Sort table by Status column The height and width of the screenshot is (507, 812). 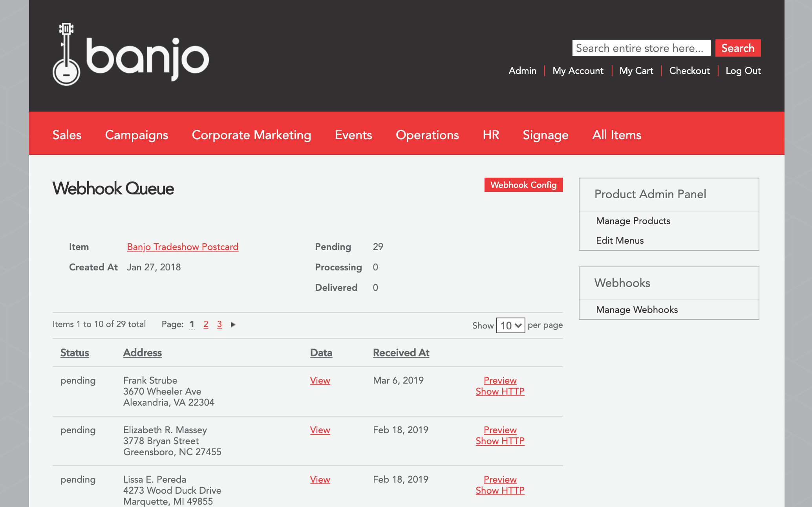pyautogui.click(x=75, y=353)
